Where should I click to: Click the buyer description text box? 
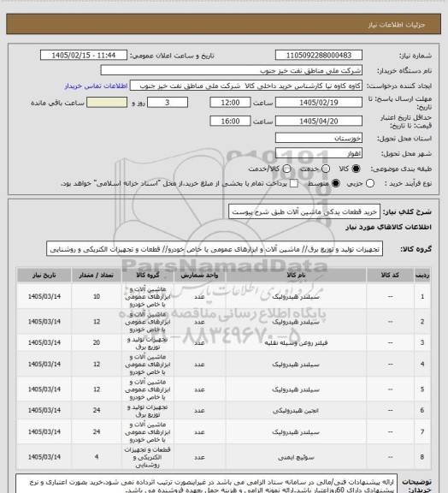tap(206, 484)
